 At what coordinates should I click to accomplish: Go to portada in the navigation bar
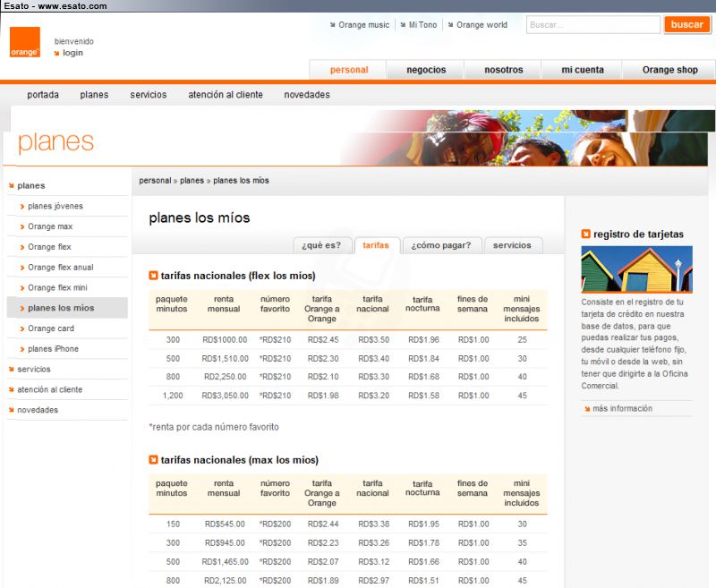click(x=43, y=95)
